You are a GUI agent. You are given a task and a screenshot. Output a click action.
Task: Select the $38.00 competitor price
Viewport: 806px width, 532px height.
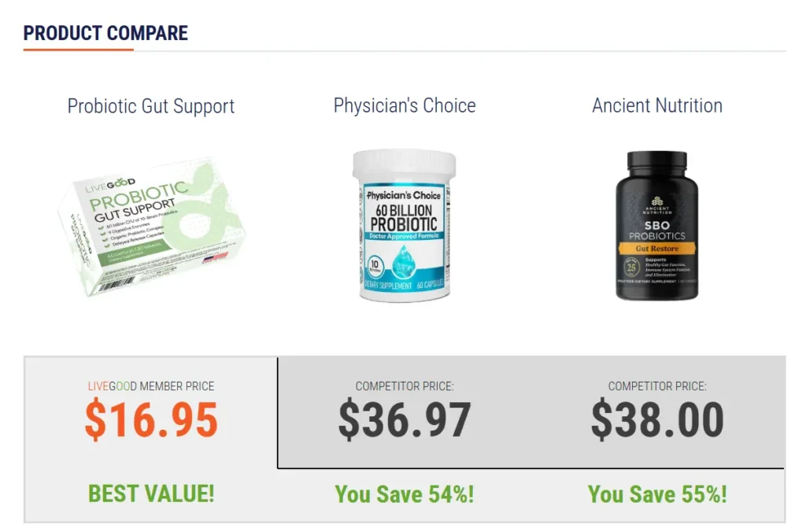[x=657, y=420]
